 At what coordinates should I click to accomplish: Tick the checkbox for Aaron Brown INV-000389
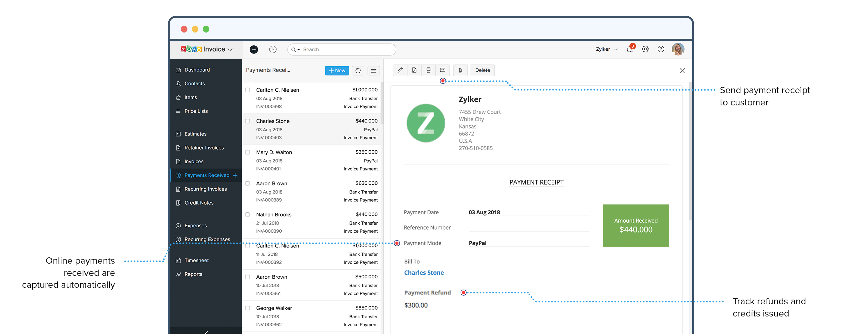248,184
